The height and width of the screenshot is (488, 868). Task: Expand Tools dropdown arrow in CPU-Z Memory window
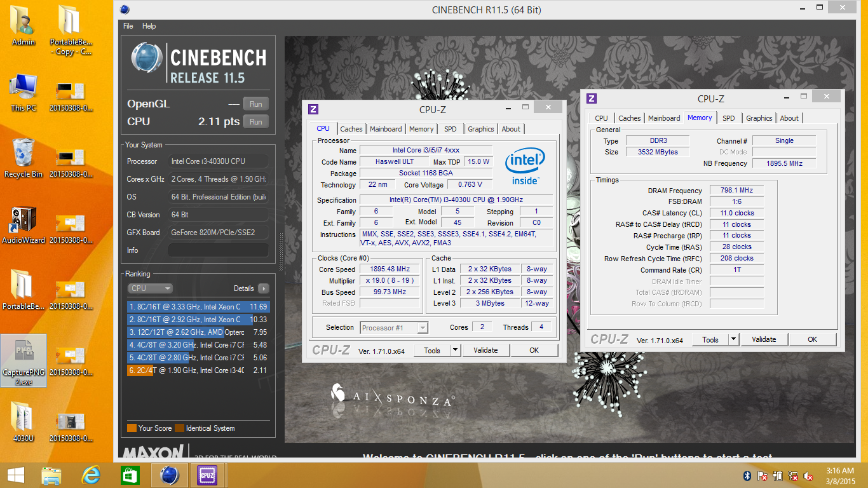pyautogui.click(x=734, y=339)
